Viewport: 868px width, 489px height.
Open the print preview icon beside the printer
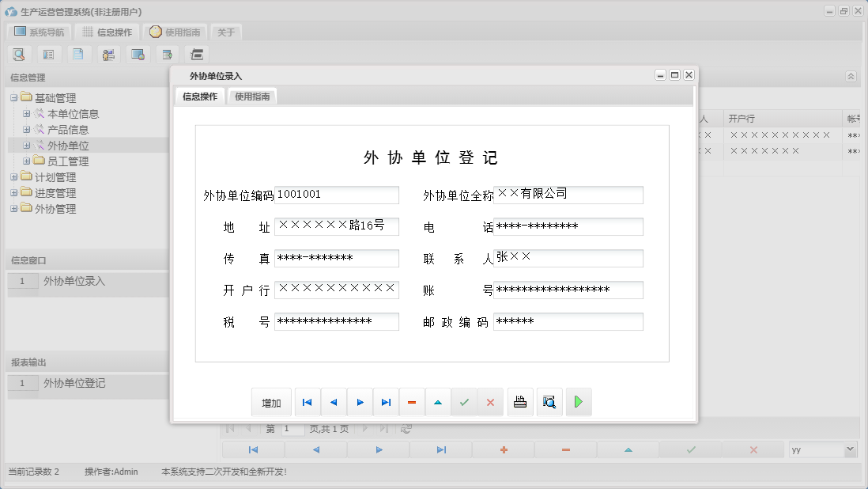549,402
